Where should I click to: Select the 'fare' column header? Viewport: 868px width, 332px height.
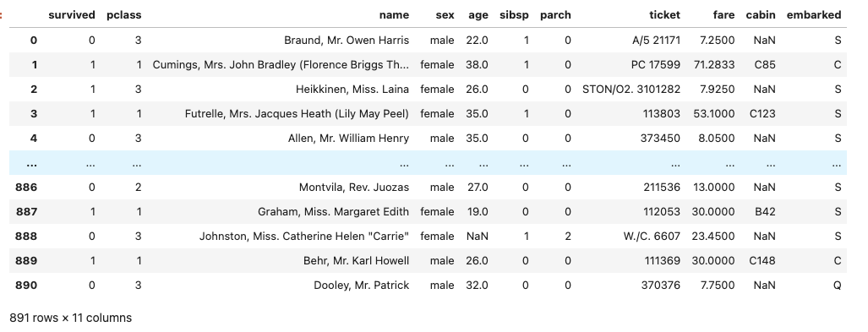click(x=723, y=15)
